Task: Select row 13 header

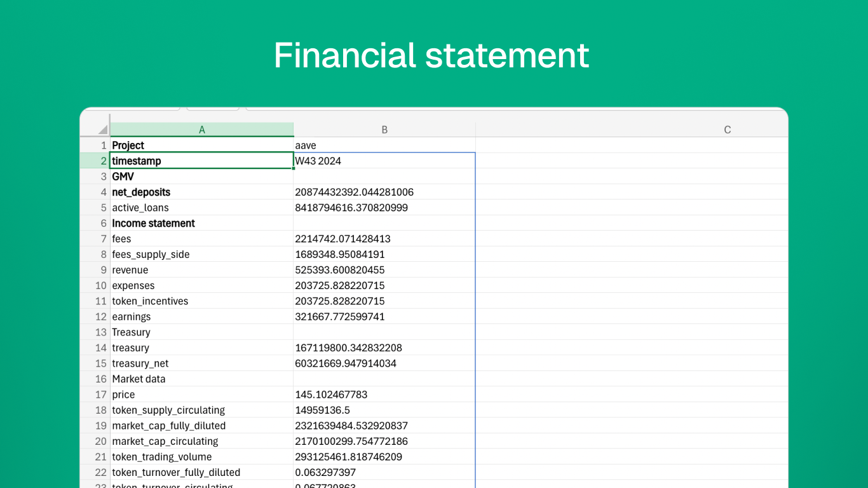Action: [x=95, y=332]
